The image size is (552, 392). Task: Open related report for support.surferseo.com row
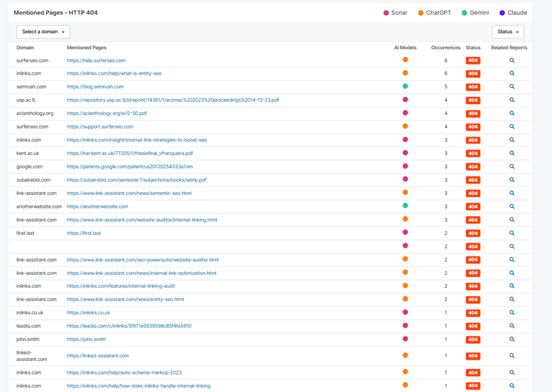[x=512, y=127]
